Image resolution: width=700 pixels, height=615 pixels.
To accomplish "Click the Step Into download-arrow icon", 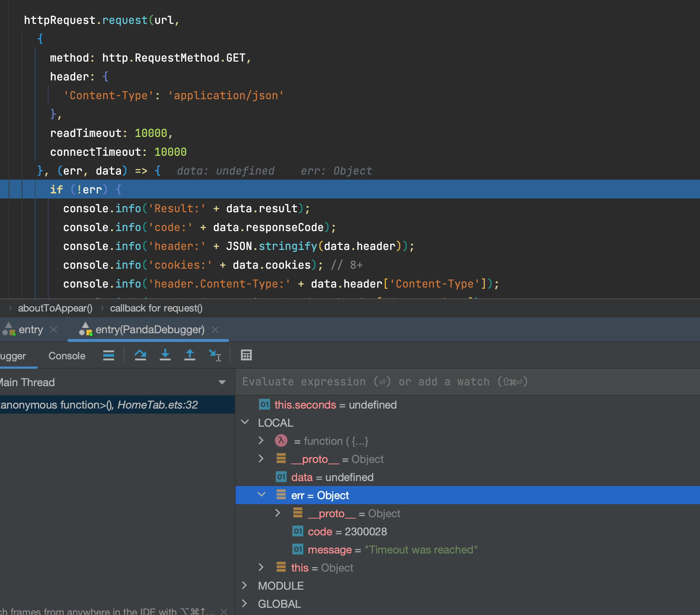I will pyautogui.click(x=165, y=355).
